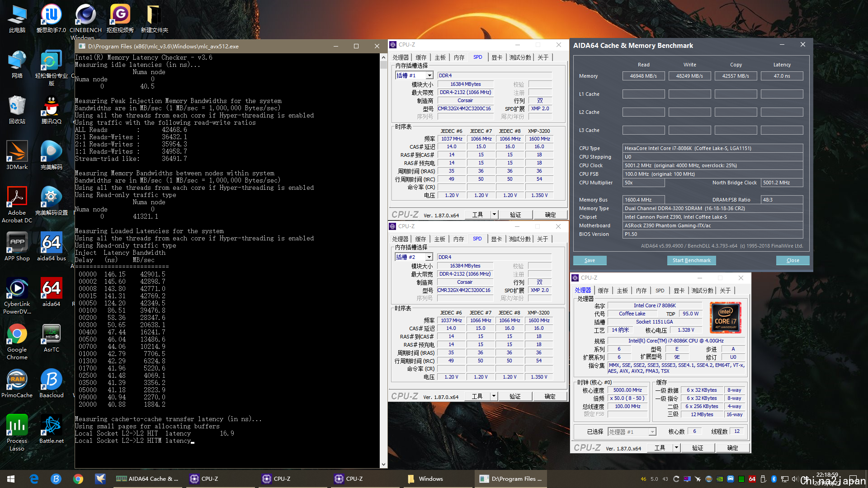Click Close button in AIDA64 benchmark
Screen dimensions: 868x488
[793, 260]
